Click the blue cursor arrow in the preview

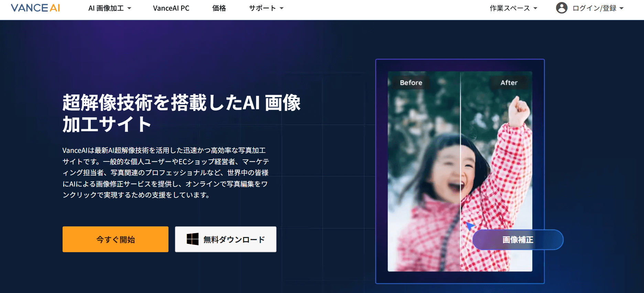[470, 226]
